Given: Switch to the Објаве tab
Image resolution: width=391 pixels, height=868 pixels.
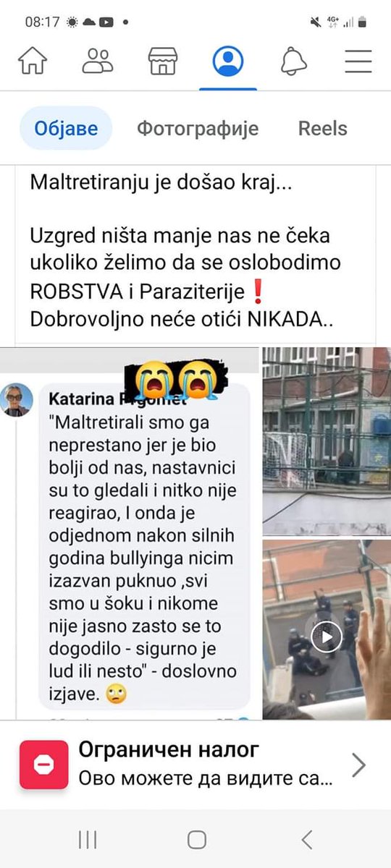Looking at the screenshot, I should [66, 129].
